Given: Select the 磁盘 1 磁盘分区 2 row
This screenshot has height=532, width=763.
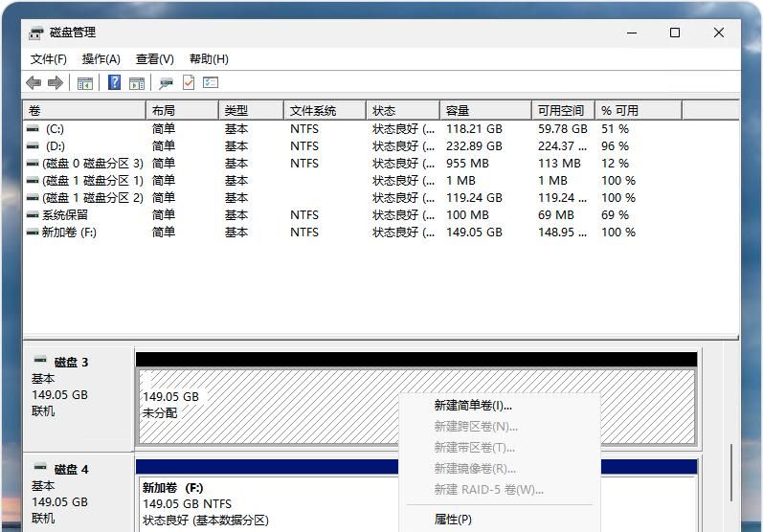Looking at the screenshot, I should (x=380, y=198).
